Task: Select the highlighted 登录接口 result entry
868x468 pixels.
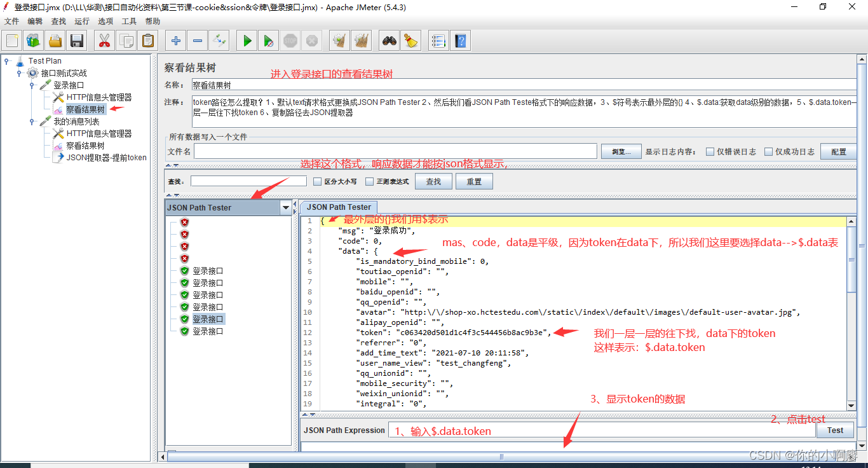Action: click(x=208, y=319)
